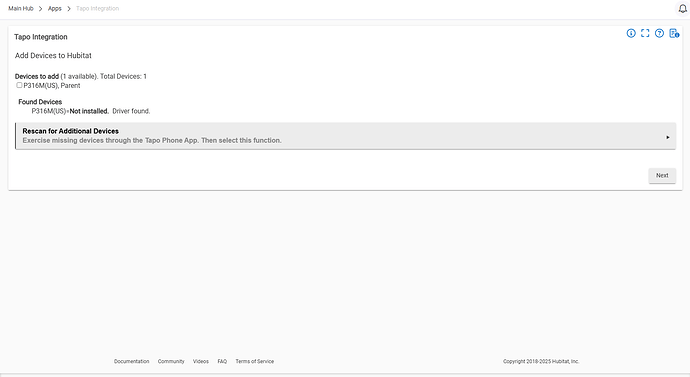Image resolution: width=690 pixels, height=377 pixels.
Task: Click the Next button
Action: [662, 176]
